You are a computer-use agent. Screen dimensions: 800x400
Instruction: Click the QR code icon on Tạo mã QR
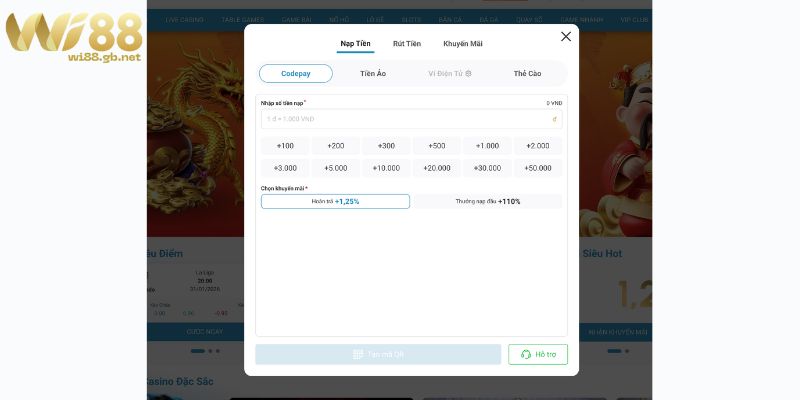click(x=358, y=354)
